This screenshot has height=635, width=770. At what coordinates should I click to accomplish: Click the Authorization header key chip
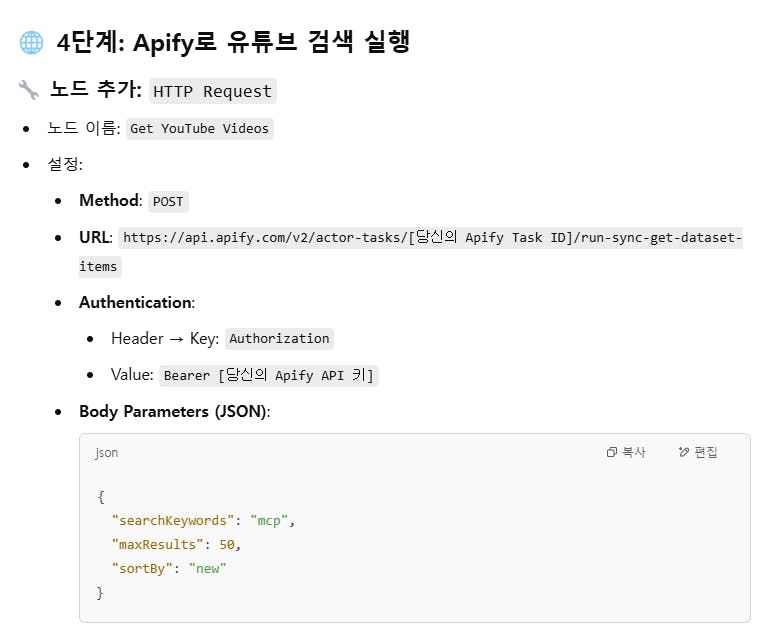[279, 339]
